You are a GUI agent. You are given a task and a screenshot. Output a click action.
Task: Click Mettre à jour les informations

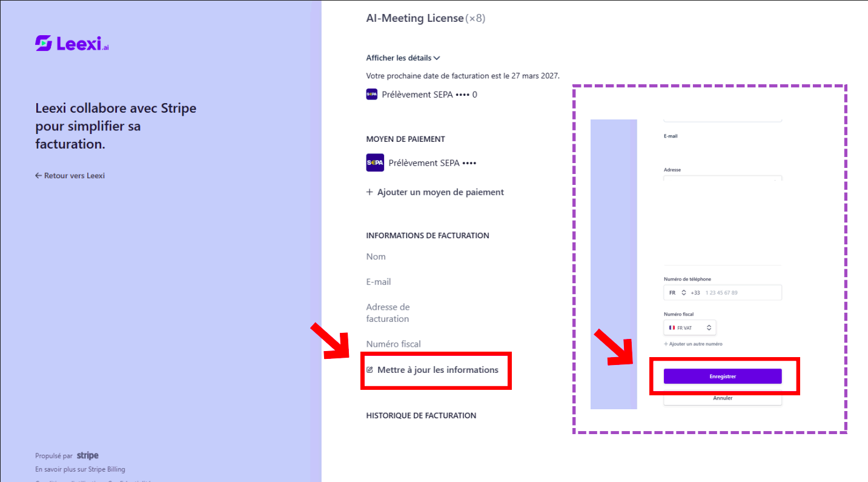pyautogui.click(x=432, y=370)
